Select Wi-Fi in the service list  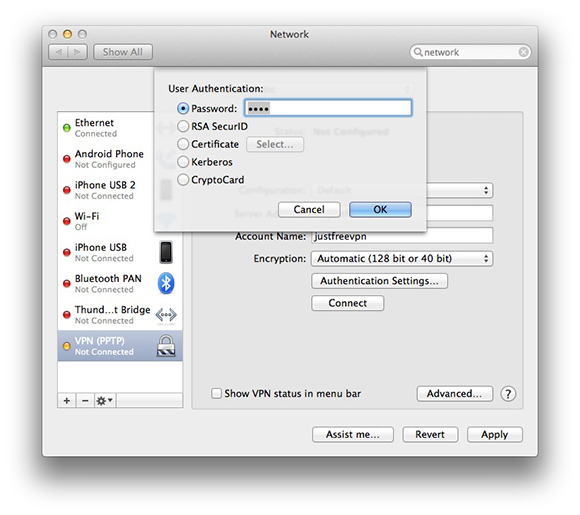point(106,221)
